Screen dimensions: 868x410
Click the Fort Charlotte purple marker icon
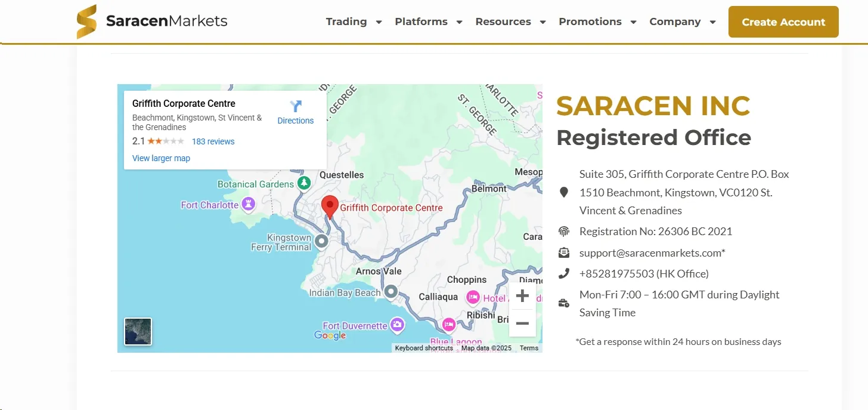248,205
